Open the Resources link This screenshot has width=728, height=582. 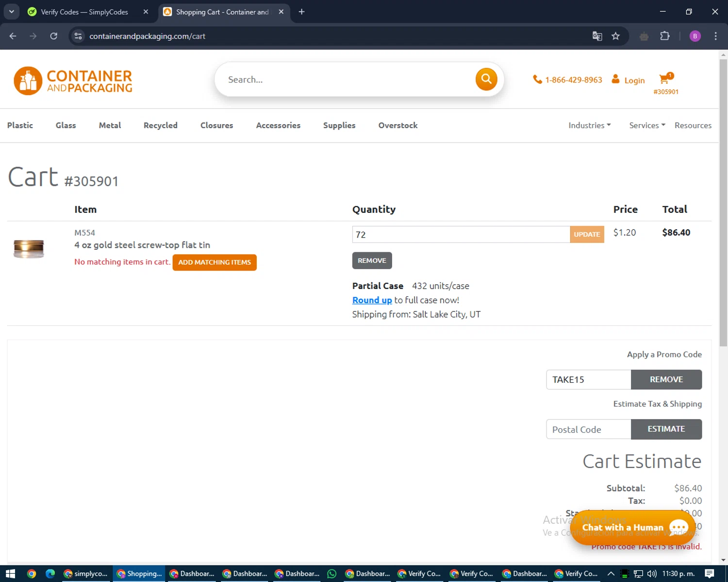tap(693, 125)
